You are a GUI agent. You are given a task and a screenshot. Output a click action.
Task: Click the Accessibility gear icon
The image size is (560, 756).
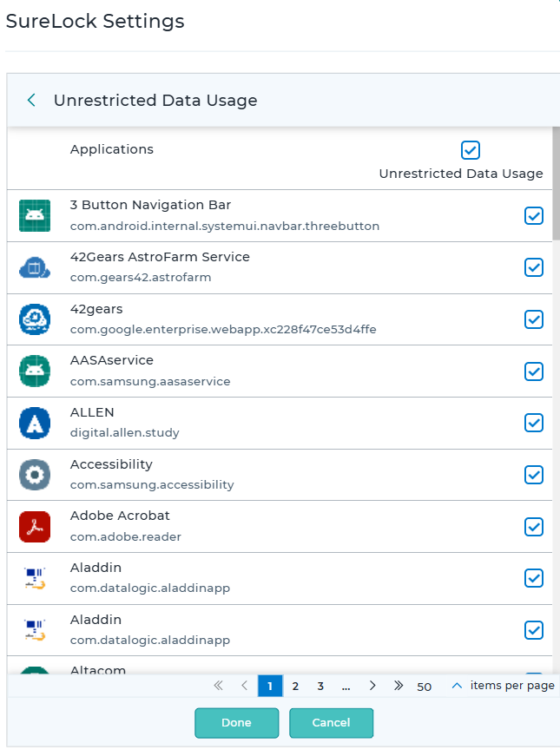[35, 475]
